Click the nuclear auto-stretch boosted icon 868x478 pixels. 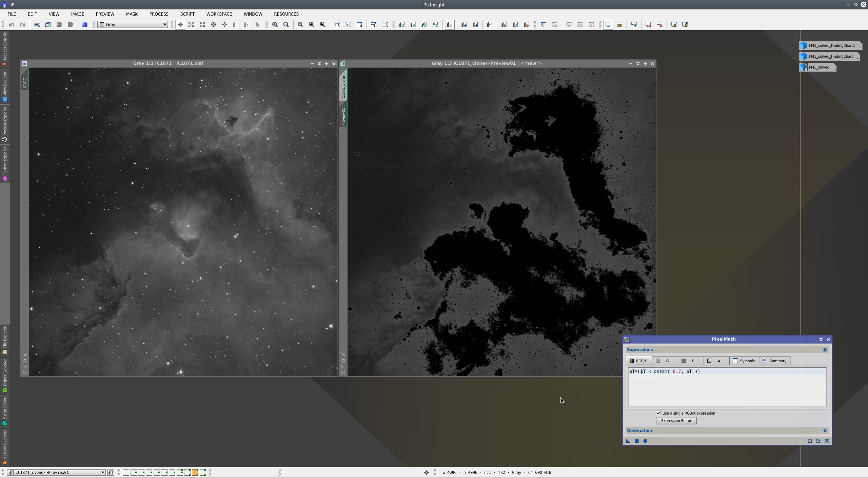click(x=685, y=24)
